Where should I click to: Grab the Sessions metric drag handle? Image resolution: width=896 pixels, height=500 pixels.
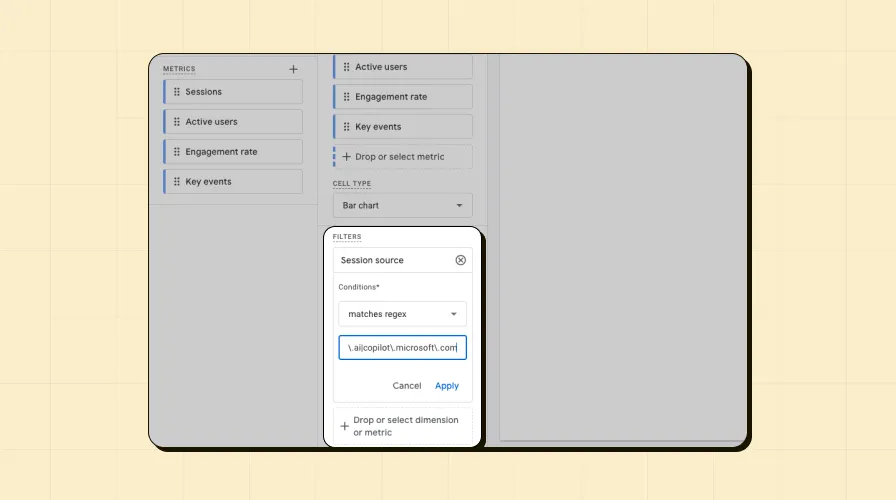tap(177, 91)
